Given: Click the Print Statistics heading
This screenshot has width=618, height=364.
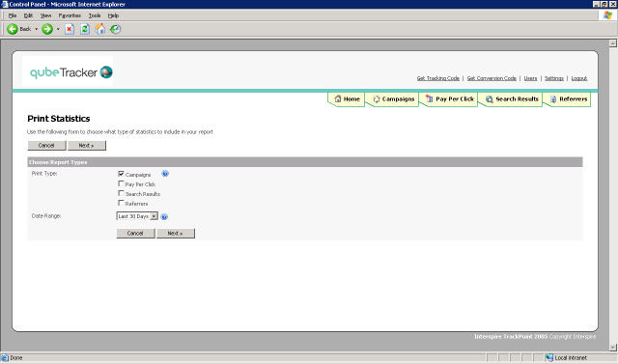Looking at the screenshot, I should pyautogui.click(x=59, y=119).
